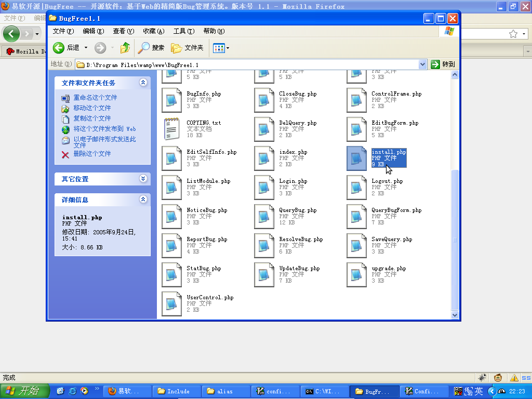Select the EditSelfInfo.php file icon

[171, 158]
